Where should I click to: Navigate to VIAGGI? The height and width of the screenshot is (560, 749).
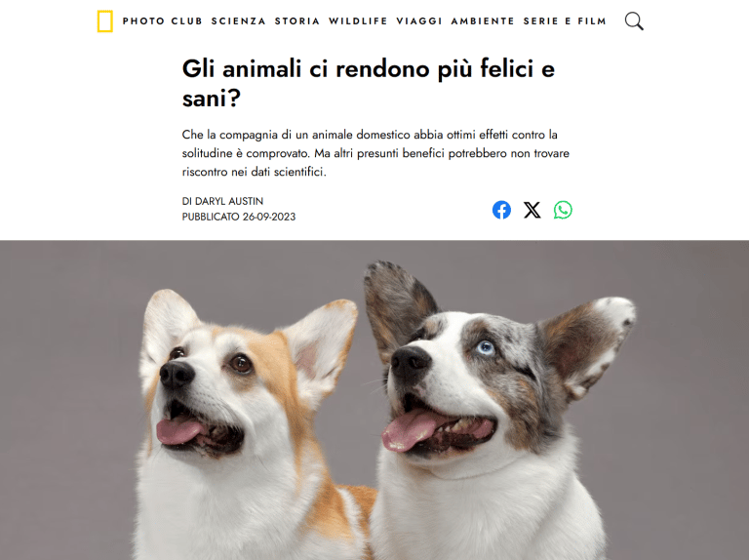coord(419,21)
